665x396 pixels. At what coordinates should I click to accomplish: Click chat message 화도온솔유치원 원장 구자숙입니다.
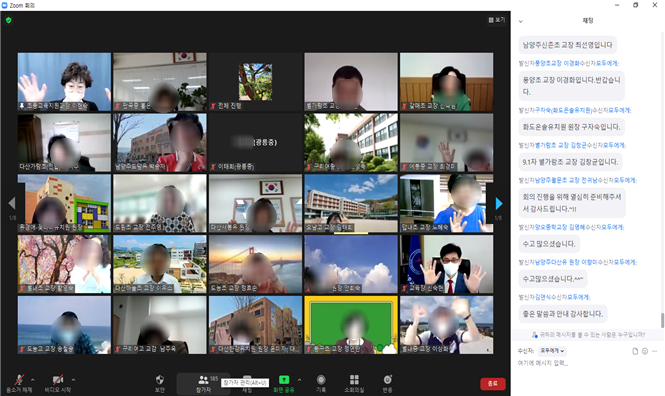(571, 127)
